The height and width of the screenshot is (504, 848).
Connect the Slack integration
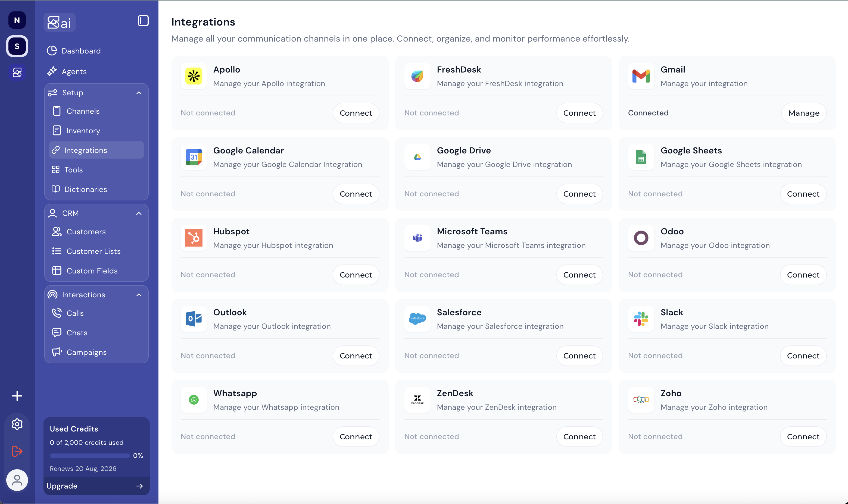pyautogui.click(x=803, y=355)
